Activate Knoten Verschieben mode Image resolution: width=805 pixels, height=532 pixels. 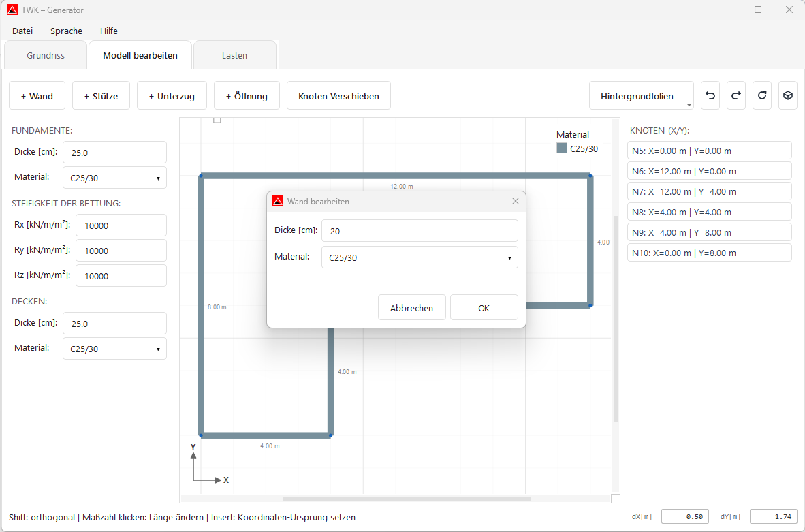click(338, 95)
